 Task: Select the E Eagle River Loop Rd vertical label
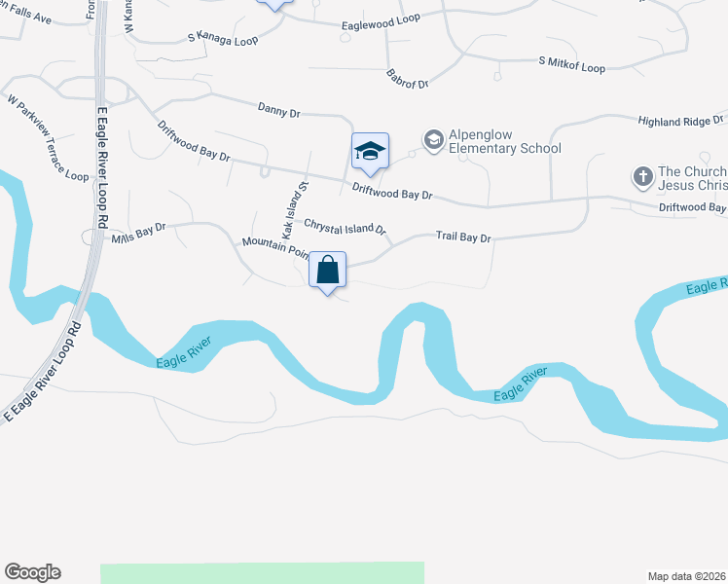102,168
